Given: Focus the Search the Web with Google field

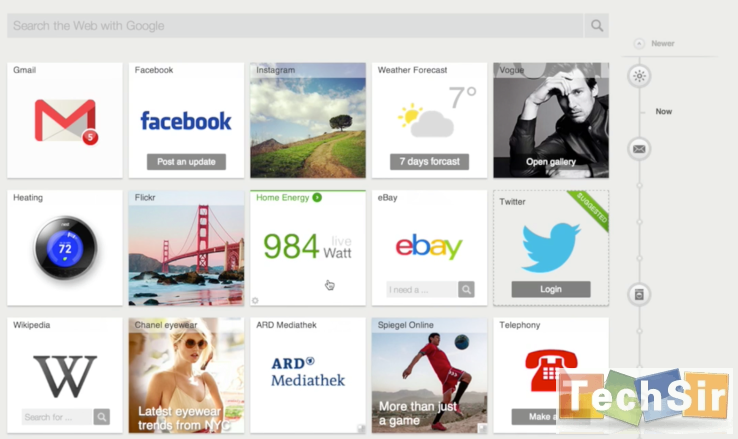Looking at the screenshot, I should click(295, 25).
